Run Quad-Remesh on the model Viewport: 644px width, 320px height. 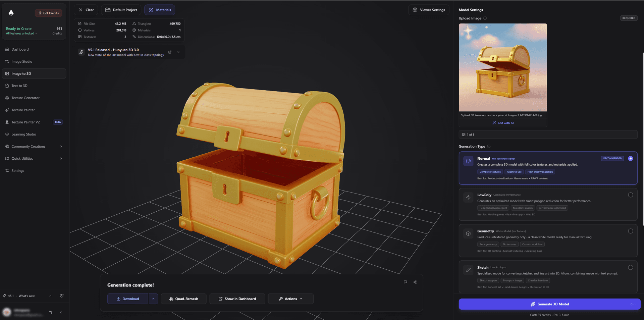click(x=183, y=299)
